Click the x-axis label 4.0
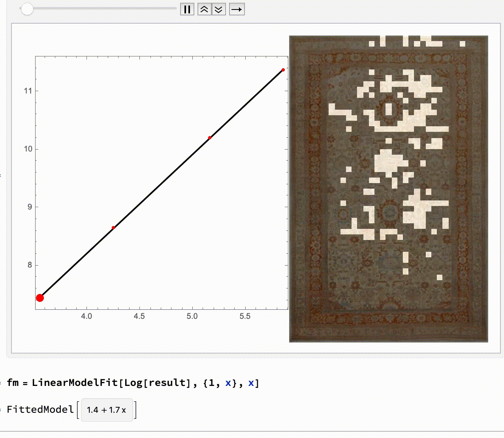The height and width of the screenshot is (438, 504). pos(87,316)
